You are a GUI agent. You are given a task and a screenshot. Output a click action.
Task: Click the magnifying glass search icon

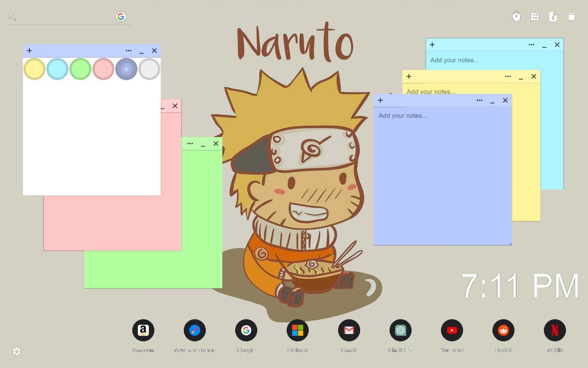12,17
